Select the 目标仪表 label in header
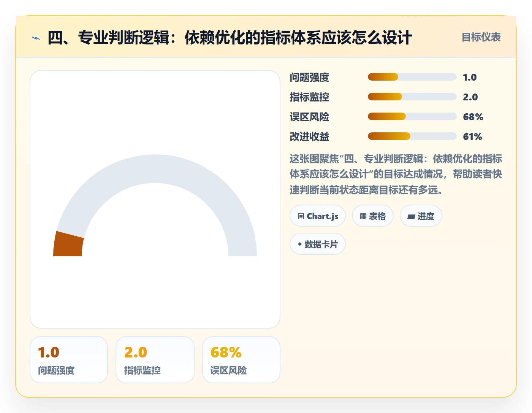Viewport: 532px width, 413px height. 481,37
